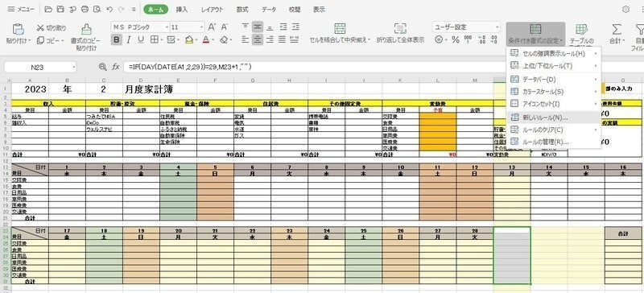Image resolution: width=644 pixels, height=293 pixels.
Task: Switch to the 数式 tab
Action: 242,10
